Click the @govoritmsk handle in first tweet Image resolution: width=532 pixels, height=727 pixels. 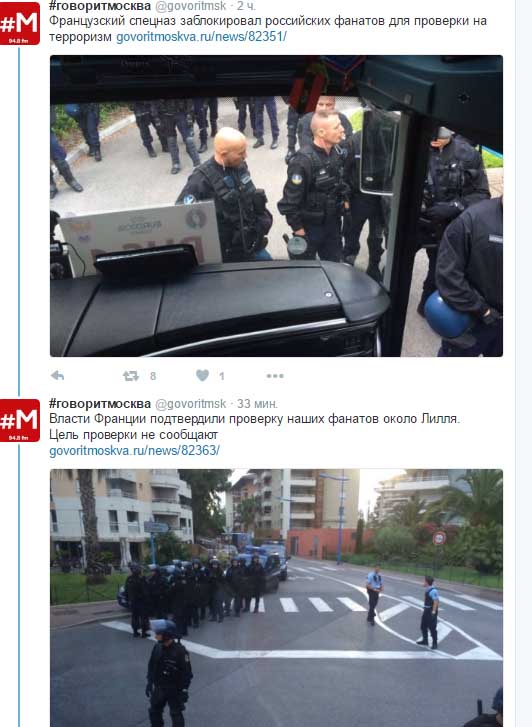(191, 6)
